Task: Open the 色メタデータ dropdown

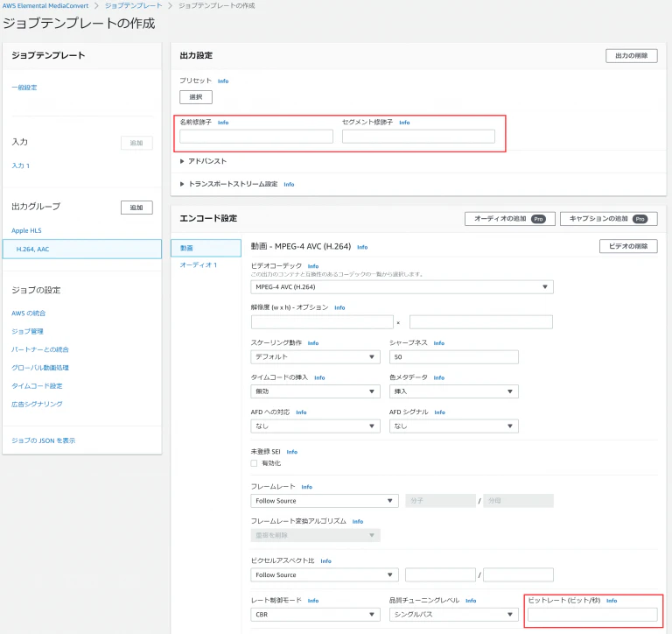Action: [x=454, y=391]
